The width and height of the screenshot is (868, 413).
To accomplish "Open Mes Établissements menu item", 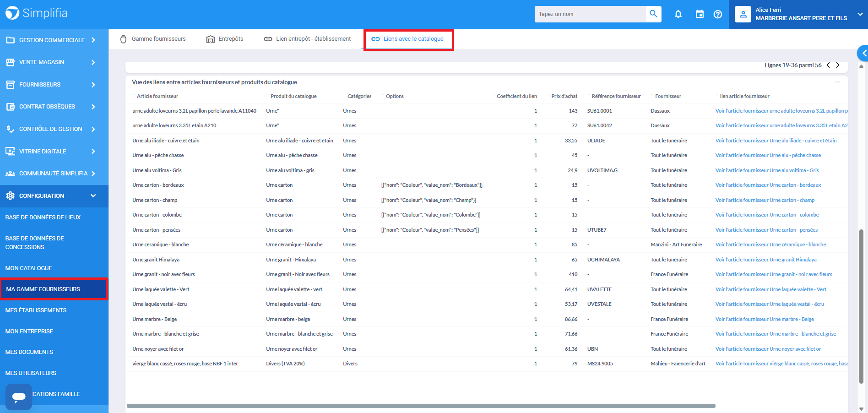I will pyautogui.click(x=36, y=310).
